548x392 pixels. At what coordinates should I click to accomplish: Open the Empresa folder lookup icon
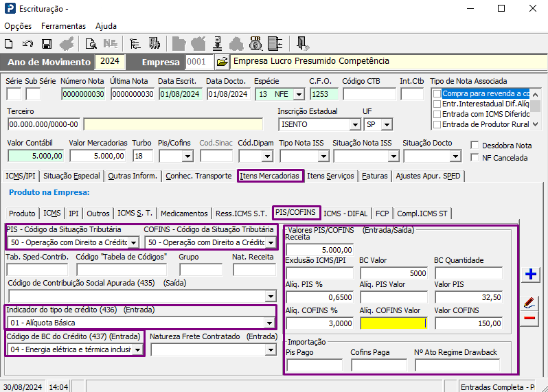(x=222, y=62)
